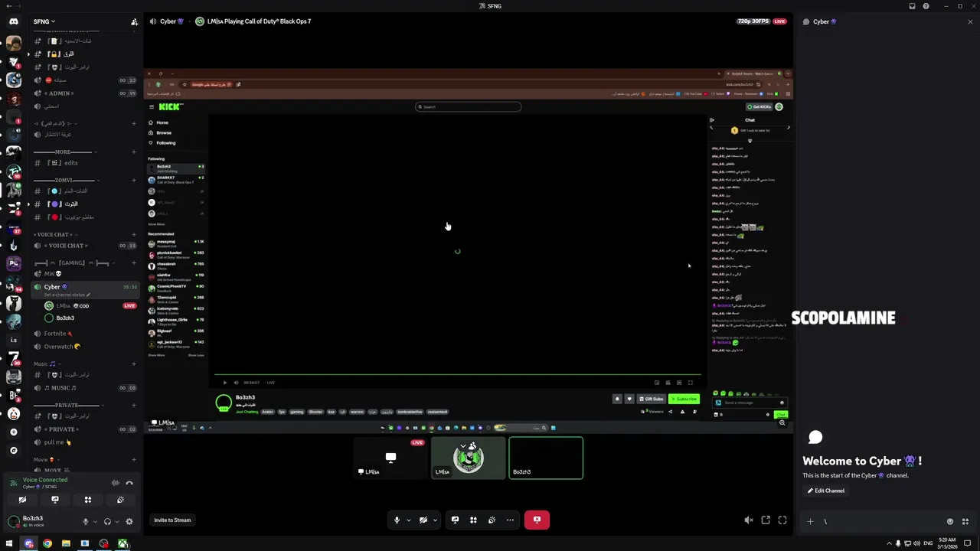Open activities icon in voice connected panel
Viewport: 980px width, 551px height.
click(x=87, y=500)
